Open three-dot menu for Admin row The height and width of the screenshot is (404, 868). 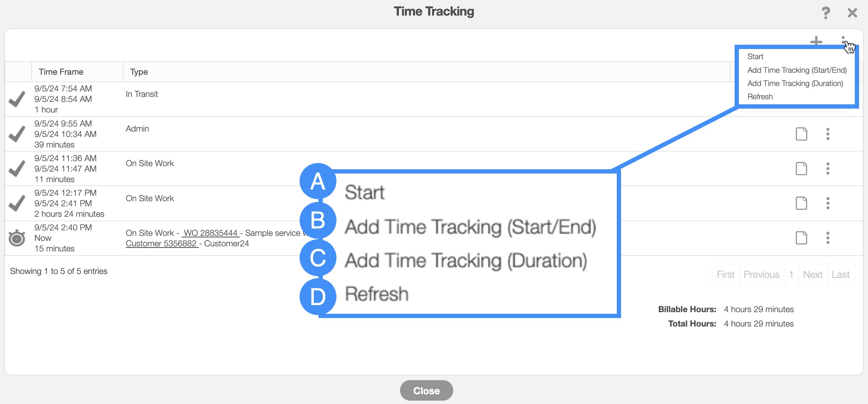click(828, 134)
